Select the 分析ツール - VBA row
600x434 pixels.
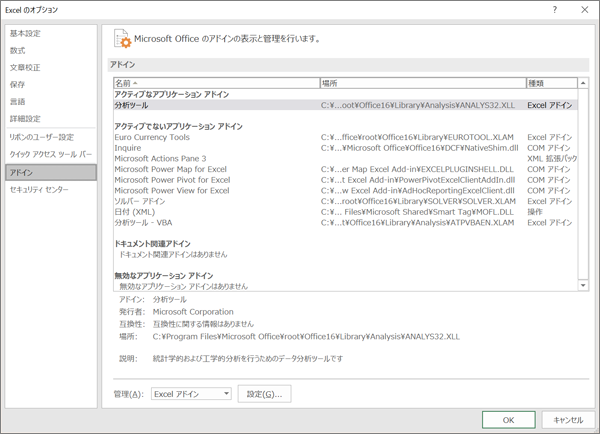tap(346, 223)
